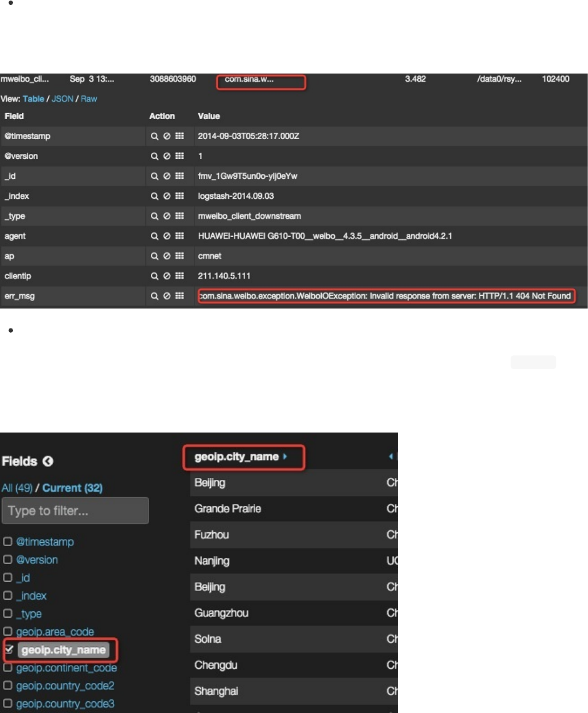Viewport: 588px width, 713px height.
Task: Click magnifier icon in _index row
Action: pos(155,196)
